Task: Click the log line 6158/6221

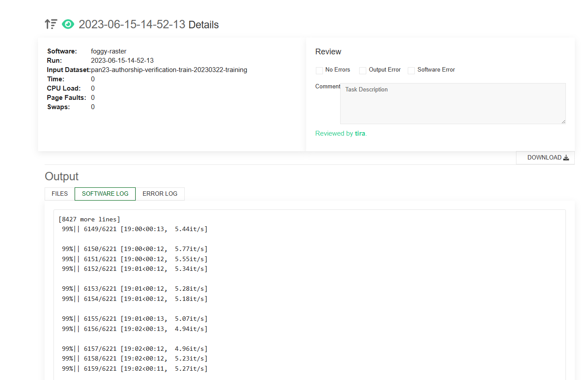Action: click(135, 358)
